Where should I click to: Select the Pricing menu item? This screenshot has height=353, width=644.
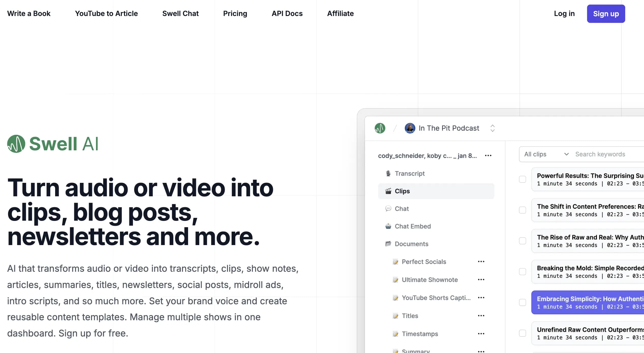pos(235,13)
